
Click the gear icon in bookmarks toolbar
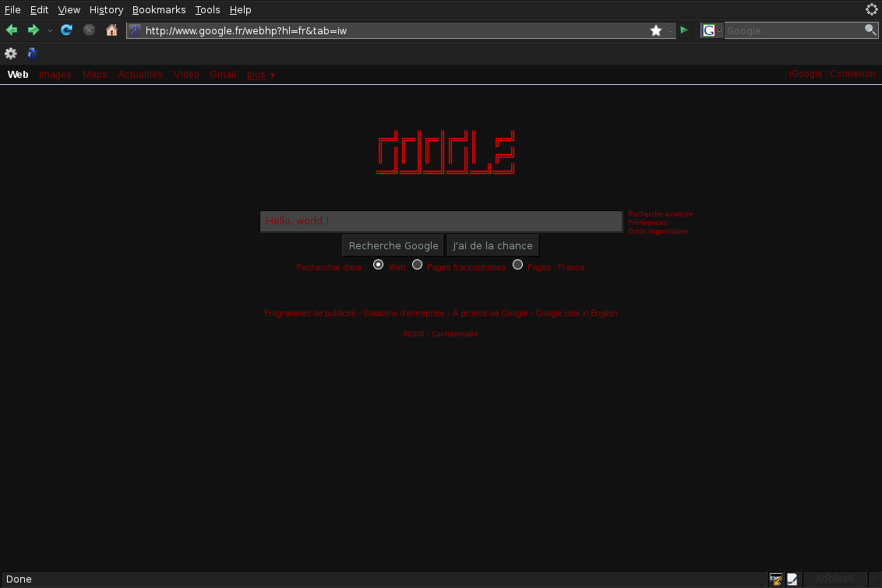point(11,54)
